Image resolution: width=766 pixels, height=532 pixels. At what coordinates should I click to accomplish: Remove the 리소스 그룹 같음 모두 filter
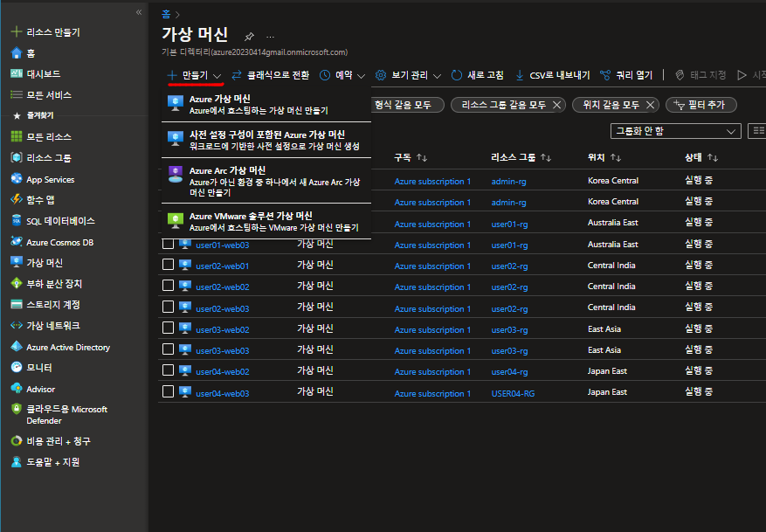[556, 105]
